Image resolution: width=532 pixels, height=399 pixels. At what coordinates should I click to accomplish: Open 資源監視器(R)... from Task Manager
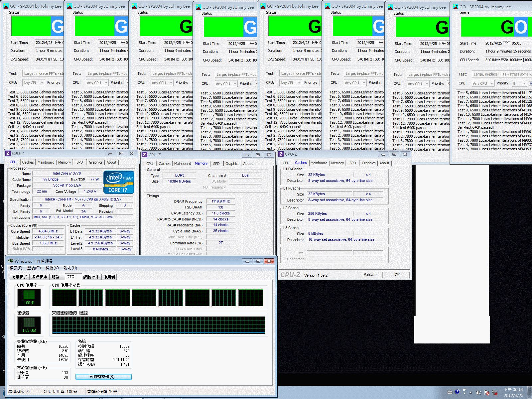[x=103, y=377]
